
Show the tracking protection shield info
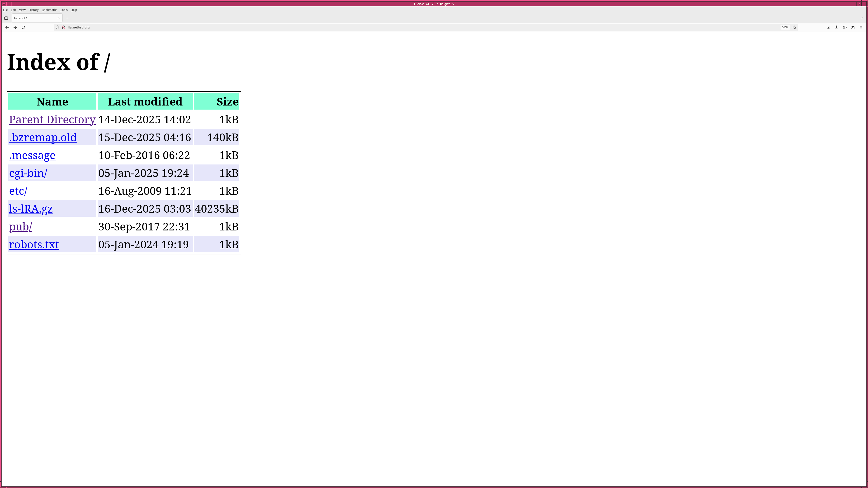[57, 27]
